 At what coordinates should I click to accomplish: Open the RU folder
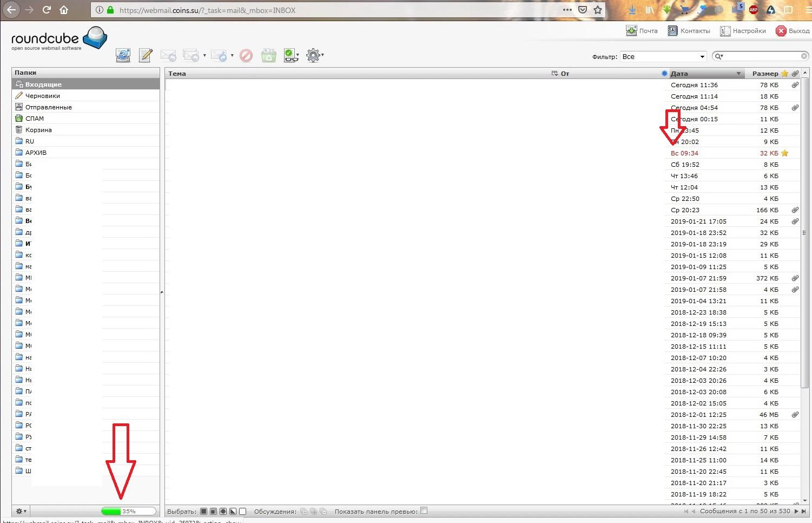86,141
